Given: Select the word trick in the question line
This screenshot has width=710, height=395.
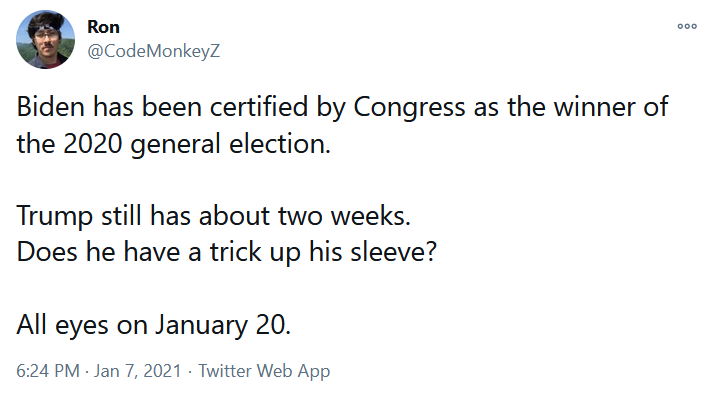Looking at the screenshot, I should pos(235,251).
